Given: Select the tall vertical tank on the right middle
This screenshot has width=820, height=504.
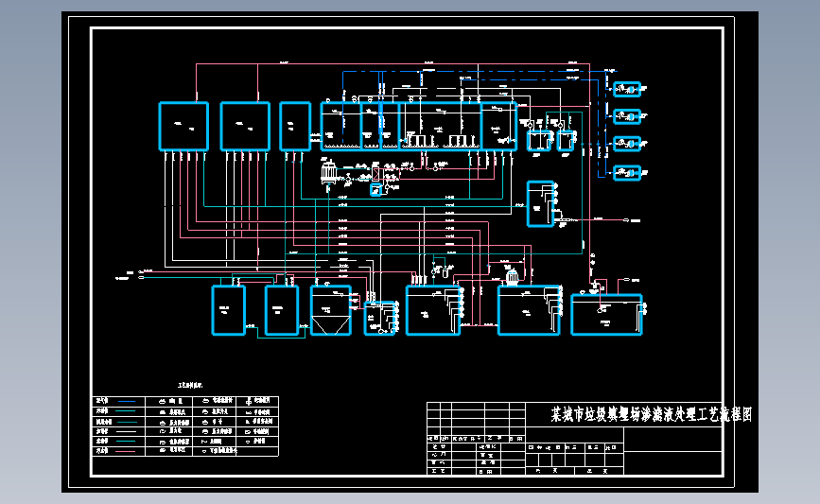Looking at the screenshot, I should coord(540,204).
